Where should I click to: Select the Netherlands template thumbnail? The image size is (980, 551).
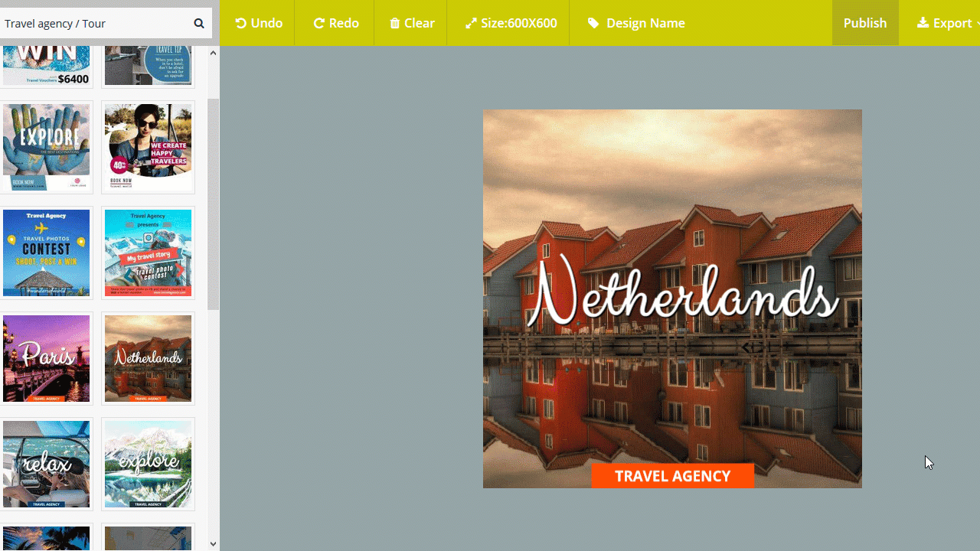click(x=148, y=358)
